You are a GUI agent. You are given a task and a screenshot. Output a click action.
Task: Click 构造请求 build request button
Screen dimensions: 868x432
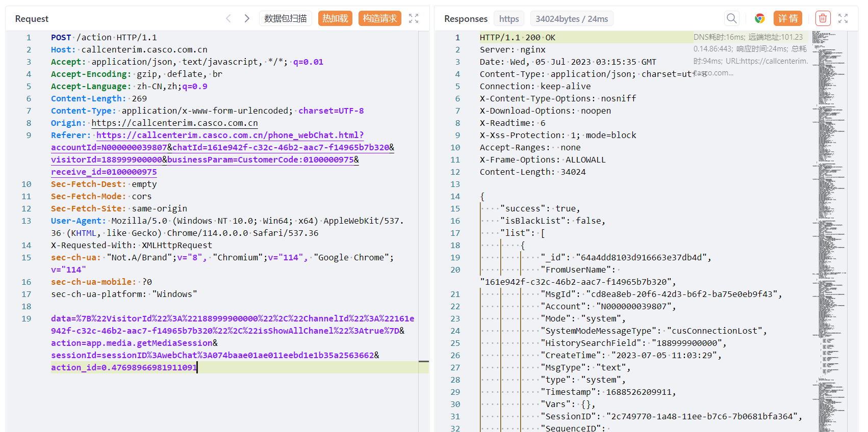[380, 18]
